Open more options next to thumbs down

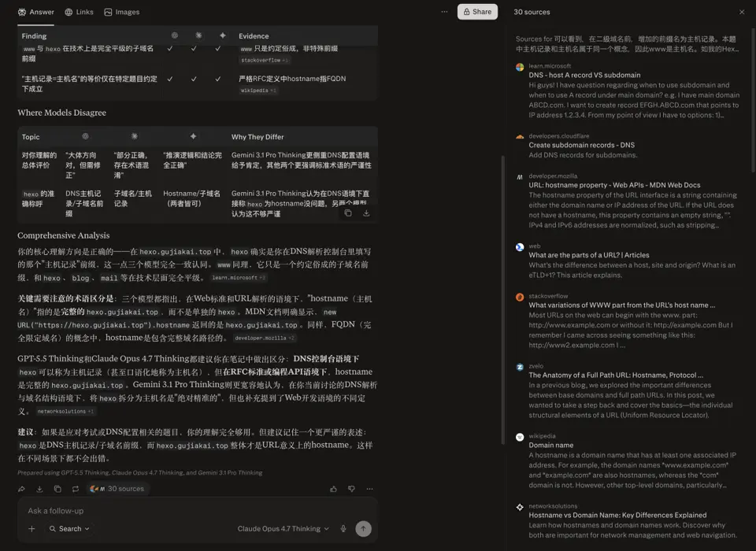pos(369,489)
